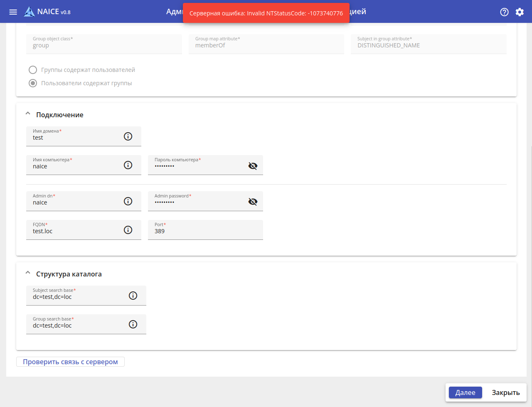Open the settings gear icon
Screen dimensions: 532x407
[x=520, y=12]
